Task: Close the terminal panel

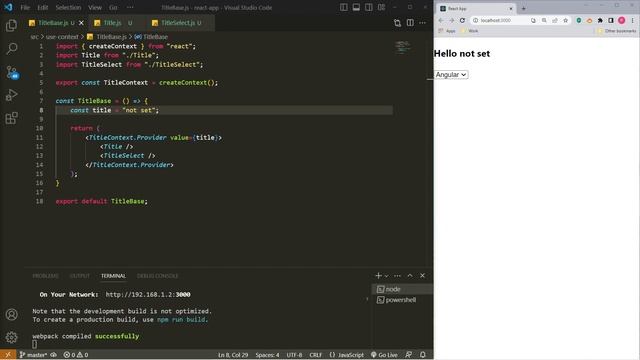Action: (x=422, y=276)
